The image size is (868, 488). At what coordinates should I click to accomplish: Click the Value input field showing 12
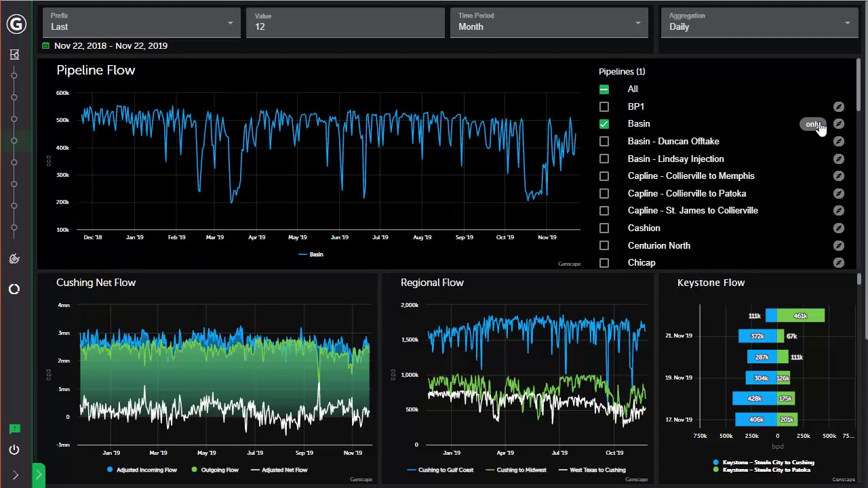345,22
